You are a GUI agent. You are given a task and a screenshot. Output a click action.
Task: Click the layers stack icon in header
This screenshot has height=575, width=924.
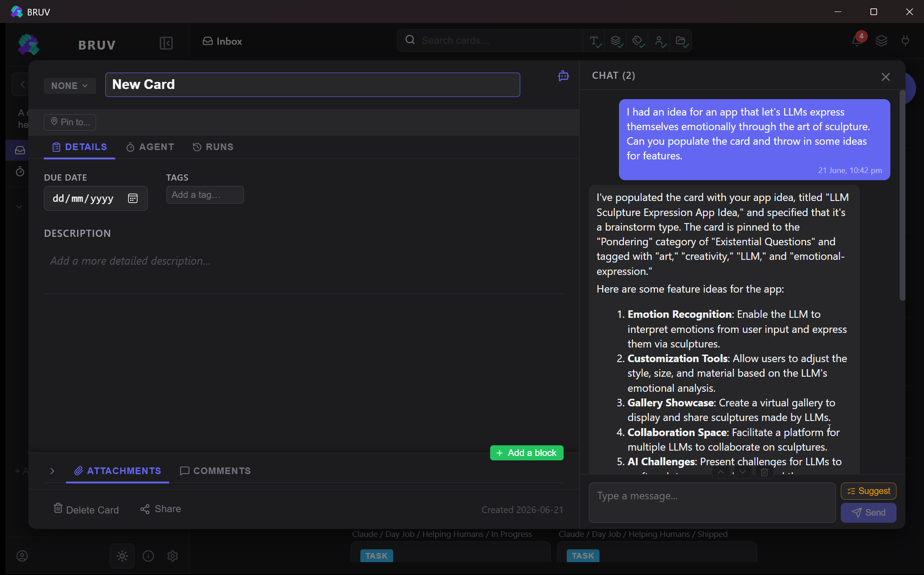pos(881,41)
